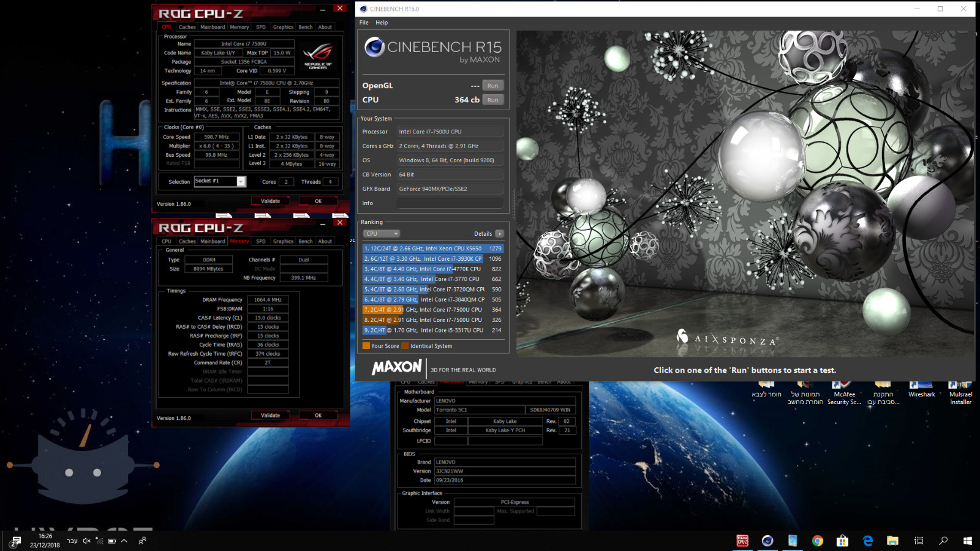Viewport: 980px width, 551px height.
Task: Click the Cinebench R15 logo sphere
Action: point(374,47)
